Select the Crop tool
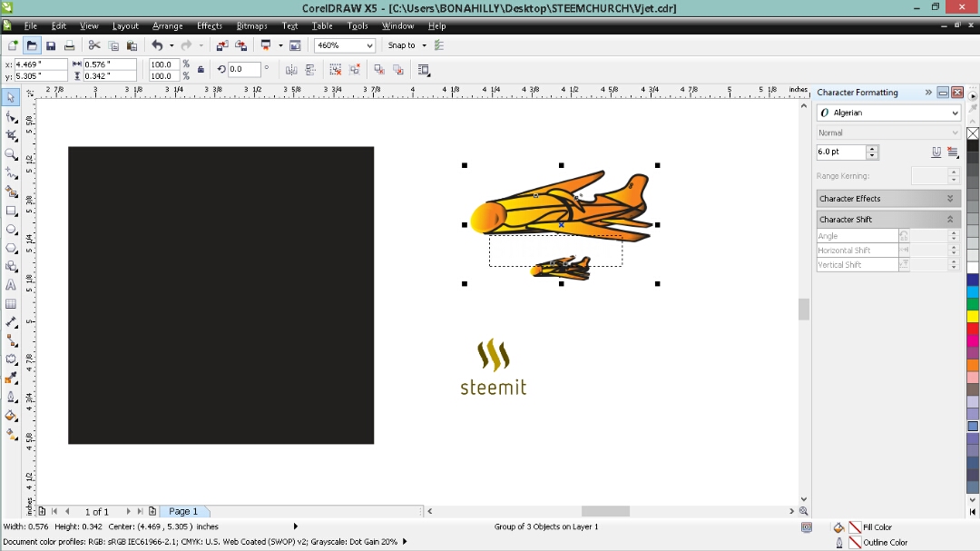The height and width of the screenshot is (551, 980). [11, 136]
